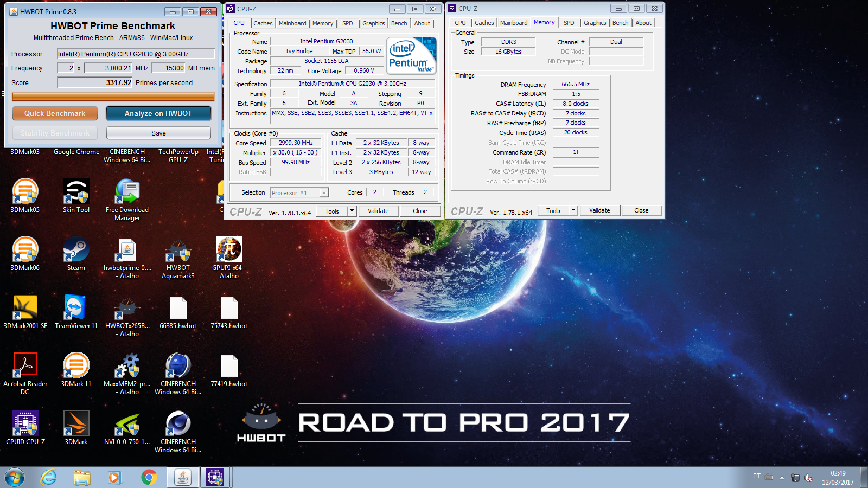Open the About tab in right CPU-Z
This screenshot has height=488, width=868.
(x=643, y=23)
